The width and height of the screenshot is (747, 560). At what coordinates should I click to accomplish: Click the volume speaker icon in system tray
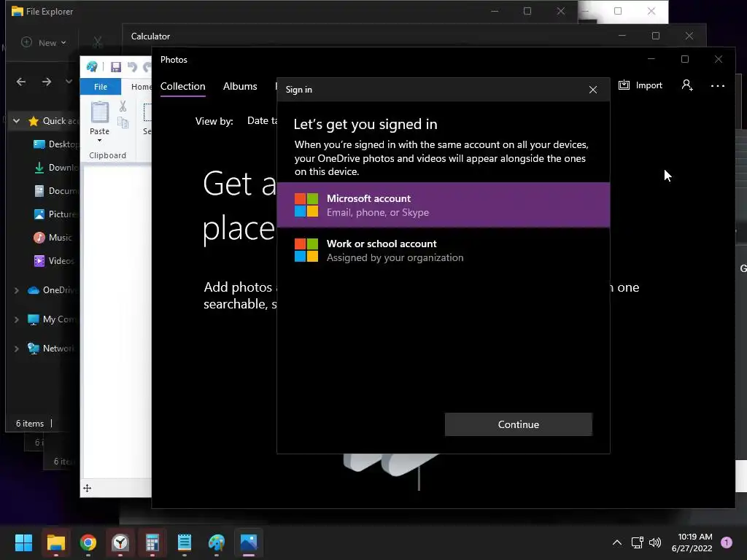pyautogui.click(x=656, y=542)
